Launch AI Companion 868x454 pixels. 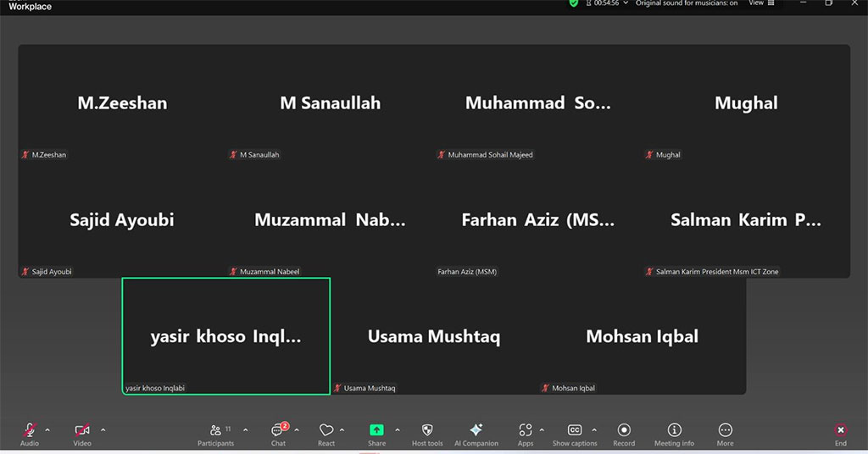click(x=476, y=432)
